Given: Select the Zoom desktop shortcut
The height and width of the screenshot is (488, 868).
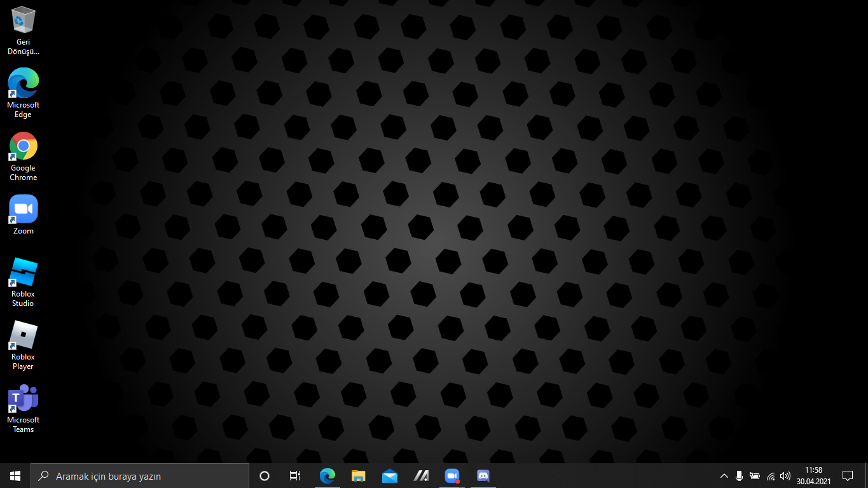Looking at the screenshot, I should pyautogui.click(x=24, y=214).
